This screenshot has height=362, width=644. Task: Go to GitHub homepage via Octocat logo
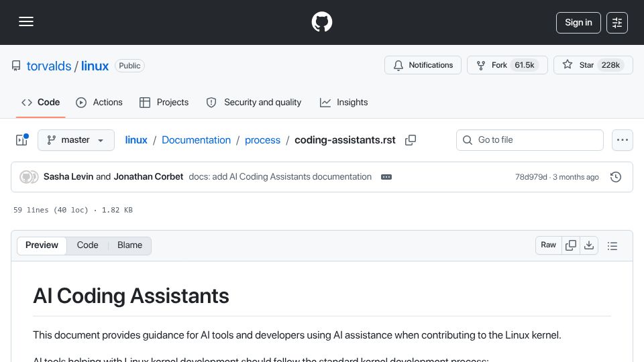[x=322, y=22]
